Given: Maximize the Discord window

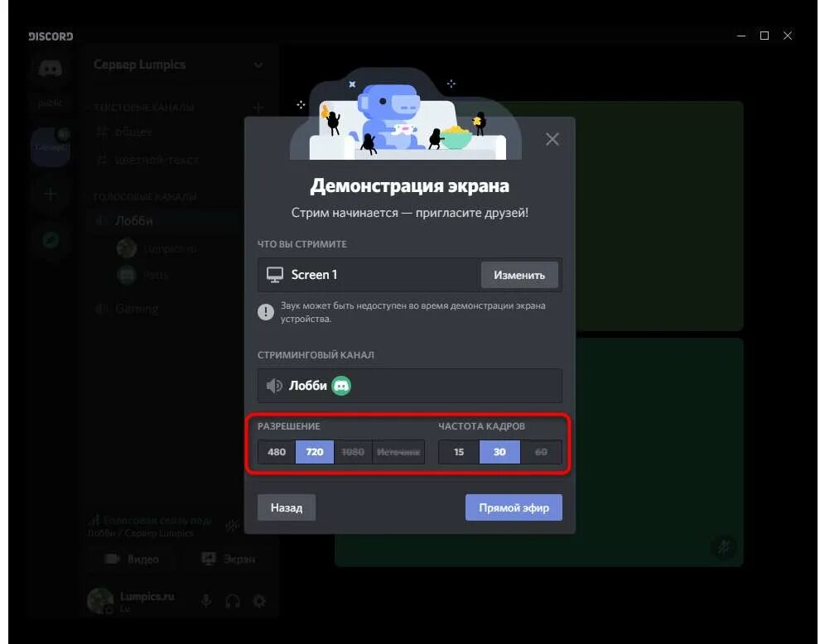Looking at the screenshot, I should click(764, 36).
